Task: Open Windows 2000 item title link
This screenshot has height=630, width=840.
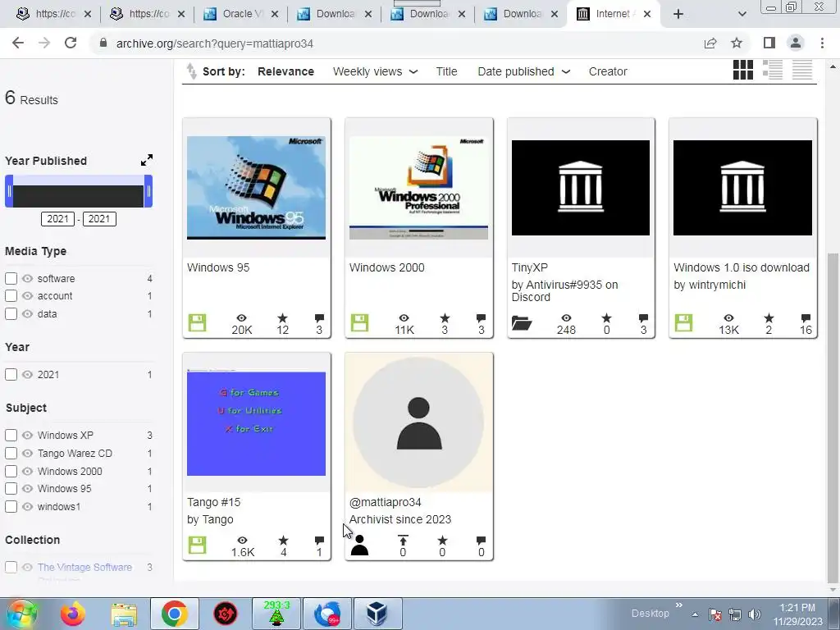Action: click(387, 267)
